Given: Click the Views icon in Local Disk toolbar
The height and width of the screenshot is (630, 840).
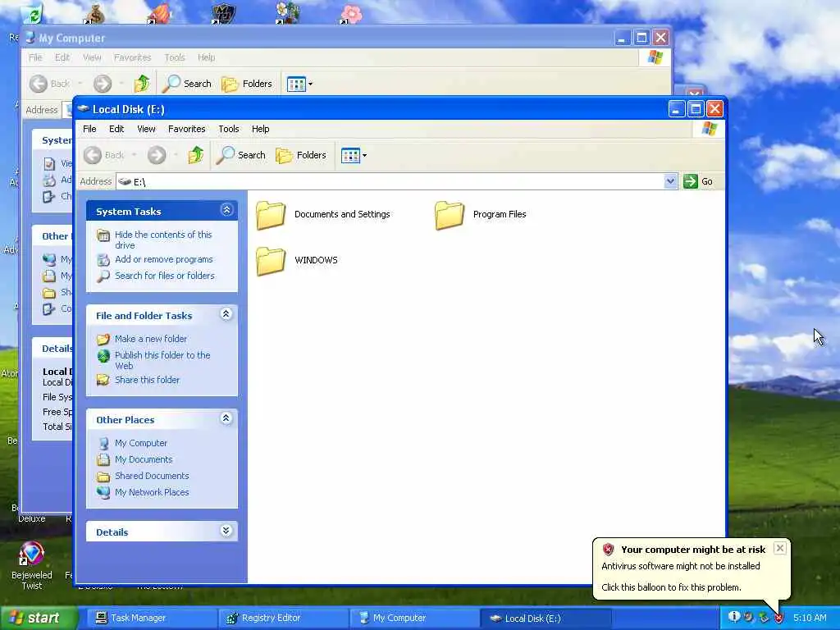Looking at the screenshot, I should pyautogui.click(x=350, y=156).
